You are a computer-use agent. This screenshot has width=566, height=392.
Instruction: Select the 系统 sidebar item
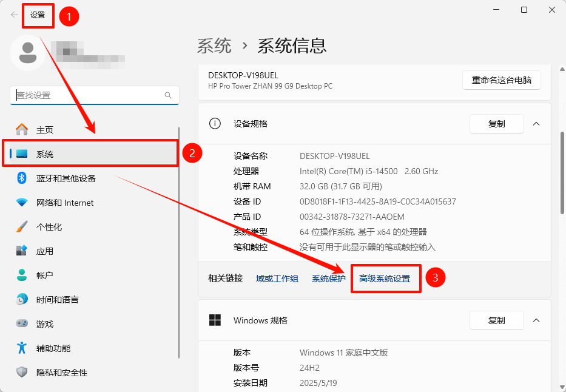[x=45, y=154]
